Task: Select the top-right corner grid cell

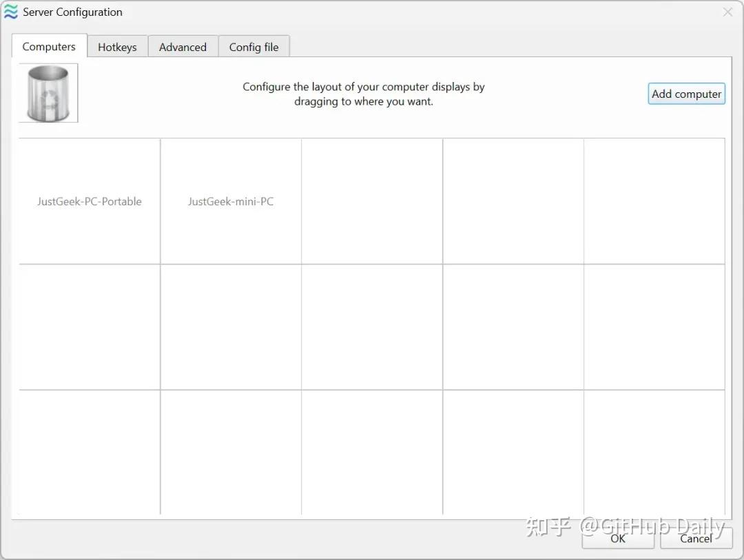Action: [x=654, y=201]
